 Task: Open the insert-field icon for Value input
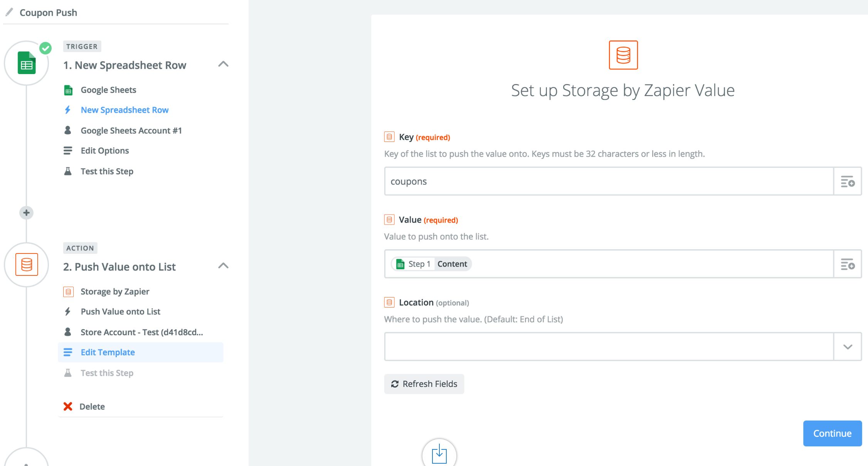pyautogui.click(x=848, y=264)
